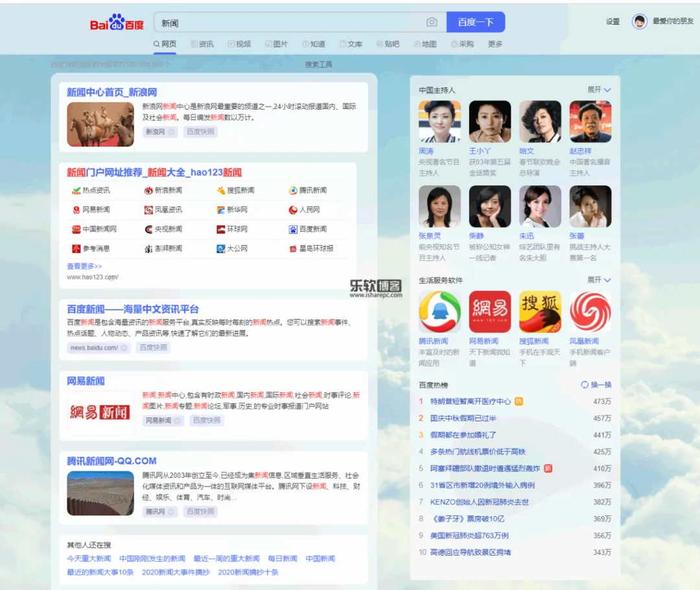The image size is (700, 590).
Task: Open 搜索工具 options
Action: 318,64
